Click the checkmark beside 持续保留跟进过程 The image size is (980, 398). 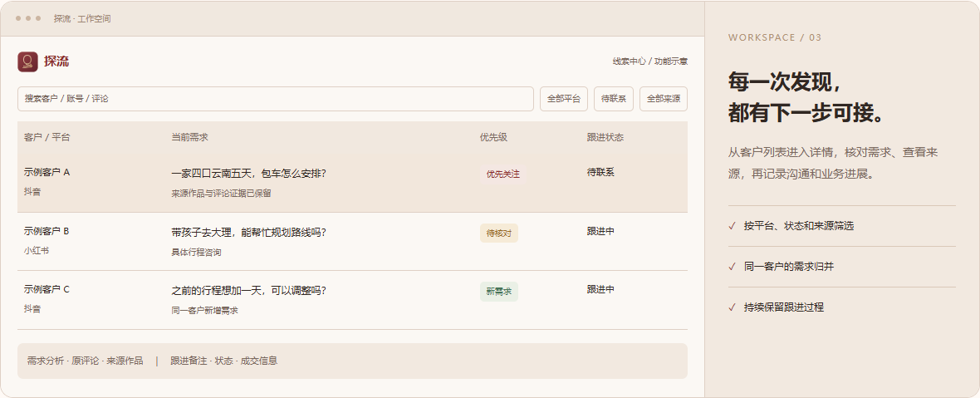[732, 307]
